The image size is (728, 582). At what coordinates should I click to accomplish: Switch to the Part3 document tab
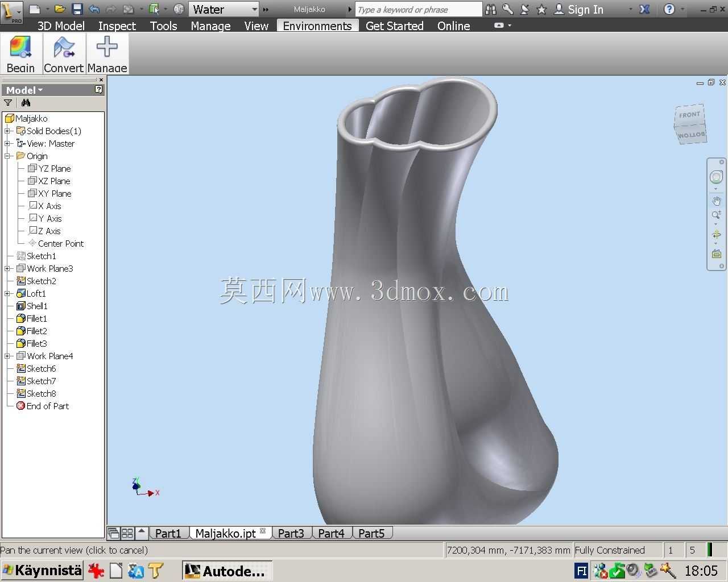point(291,533)
